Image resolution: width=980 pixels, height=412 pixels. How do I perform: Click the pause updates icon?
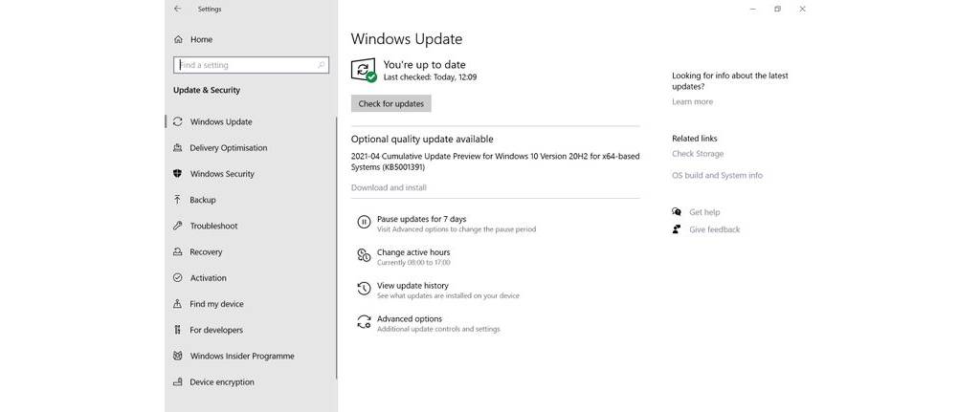tap(364, 222)
